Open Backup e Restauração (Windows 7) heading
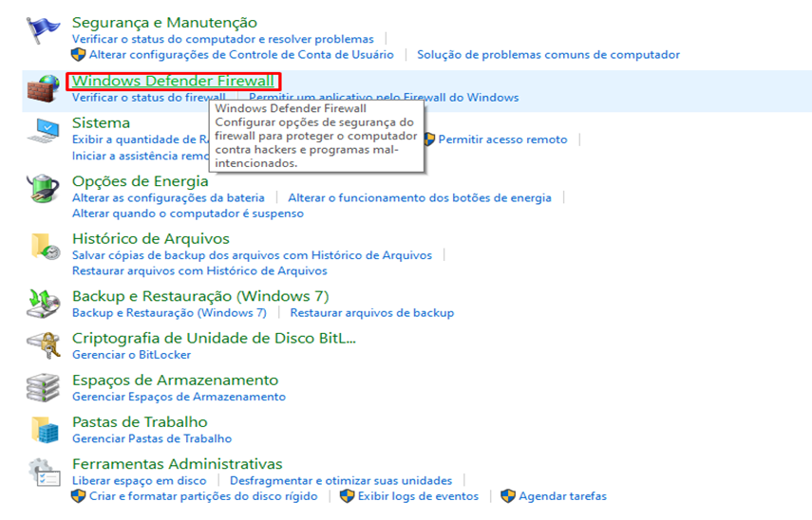The width and height of the screenshot is (812, 520). click(x=200, y=296)
